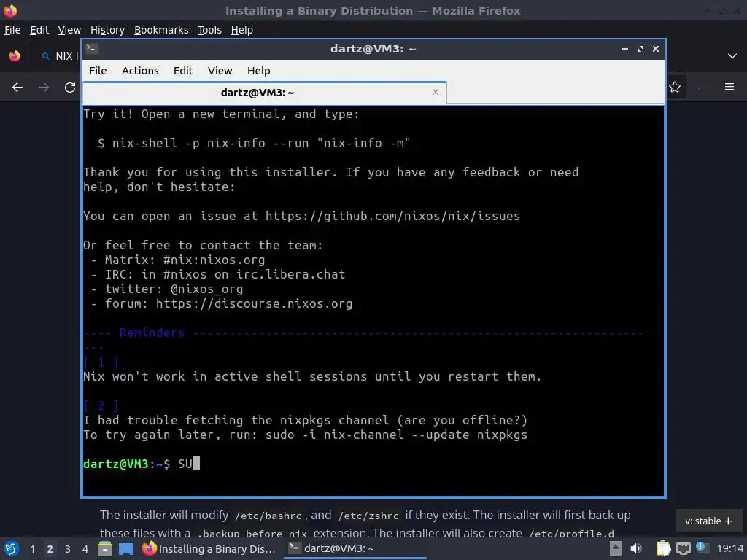Open the Firefox Edit menu
747x560 pixels.
[39, 29]
